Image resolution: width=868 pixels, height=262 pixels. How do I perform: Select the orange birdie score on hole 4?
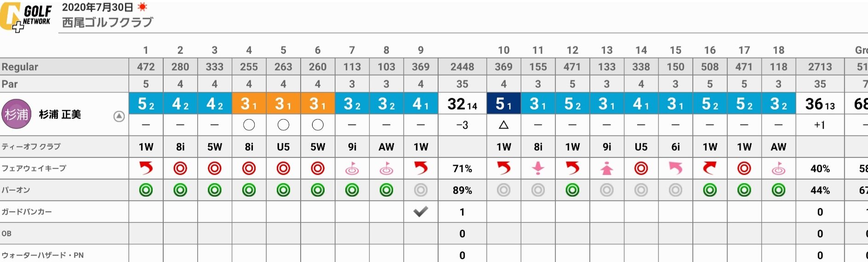(249, 104)
